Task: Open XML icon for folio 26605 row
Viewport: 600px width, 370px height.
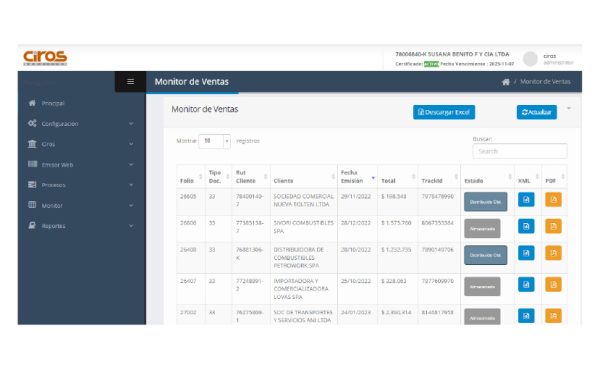Action: point(526,199)
